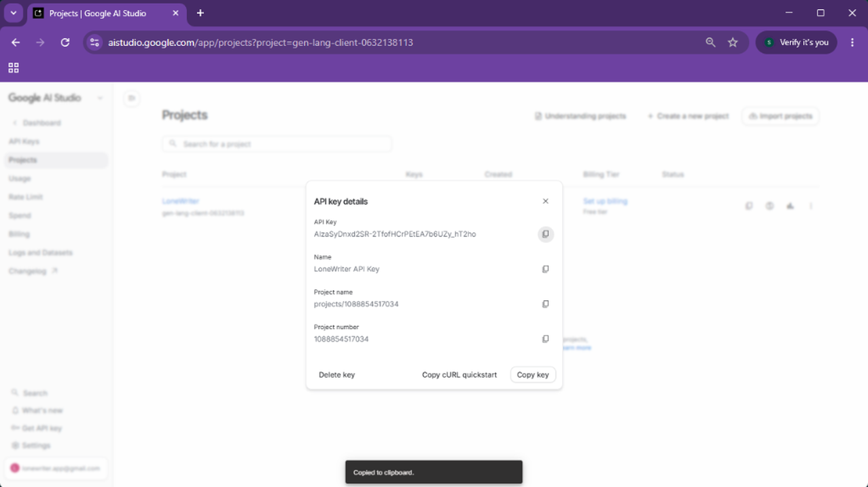Click the Created column header

click(x=498, y=175)
